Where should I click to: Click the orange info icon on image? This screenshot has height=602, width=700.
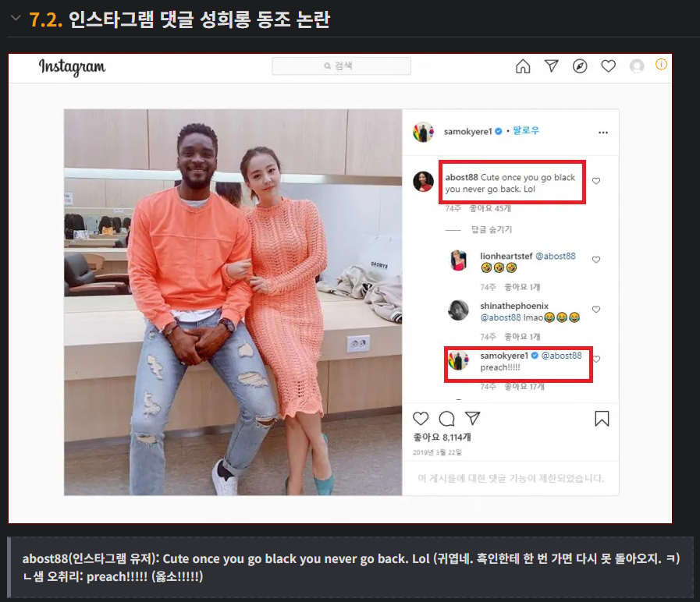(661, 64)
